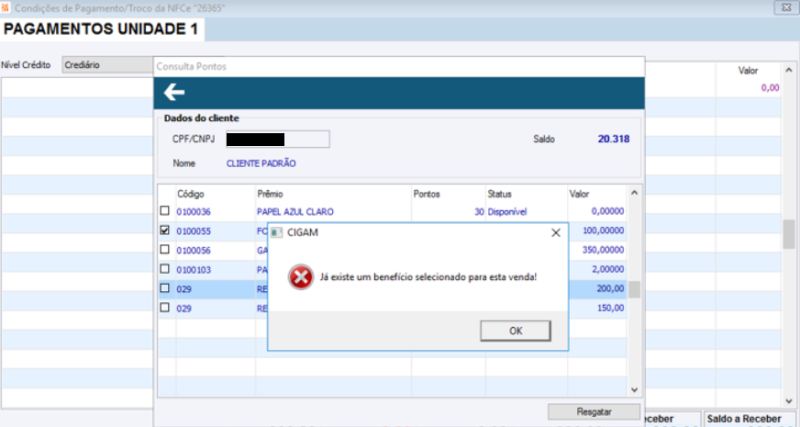Go back using the white arrow icon
Image resolution: width=800 pixels, height=427 pixels.
point(174,92)
